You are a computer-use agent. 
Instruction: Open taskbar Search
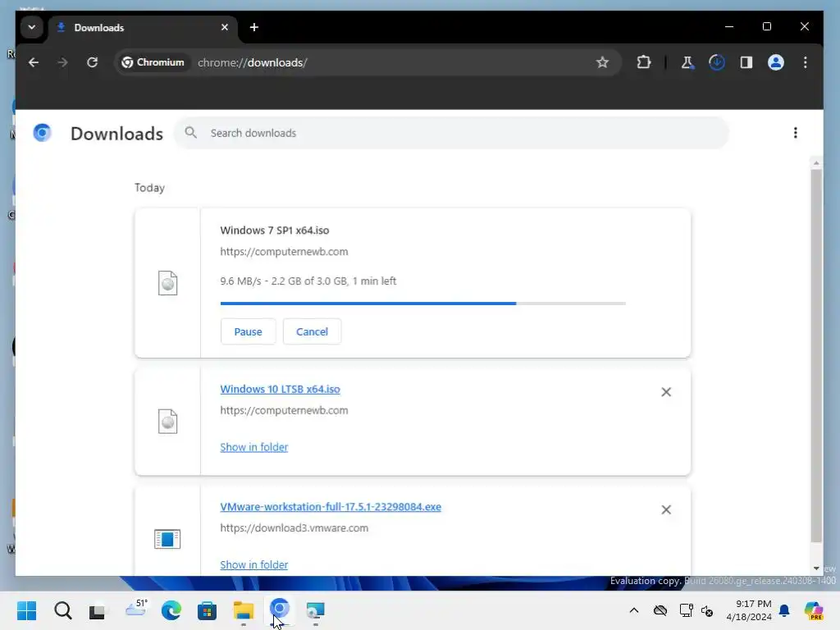[x=62, y=610]
